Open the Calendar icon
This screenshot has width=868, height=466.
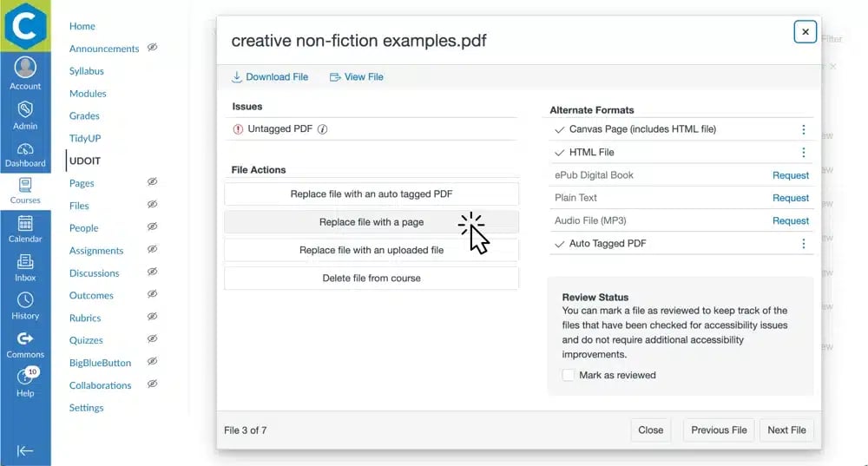point(25,224)
